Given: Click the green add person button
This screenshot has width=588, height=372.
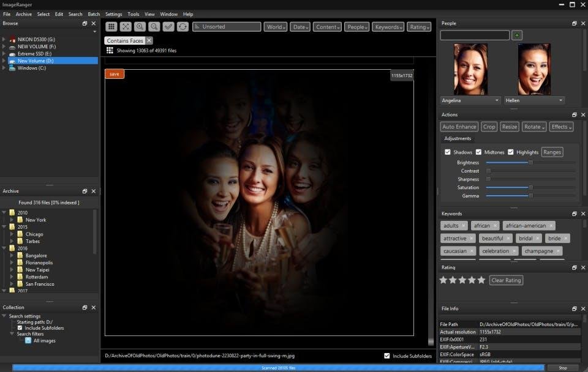Looking at the screenshot, I should [x=518, y=35].
